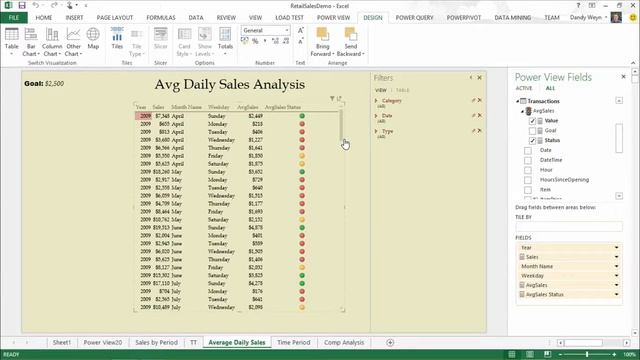640x360 pixels.
Task: Open the DATA MINING ribbon tab
Action: tap(513, 18)
